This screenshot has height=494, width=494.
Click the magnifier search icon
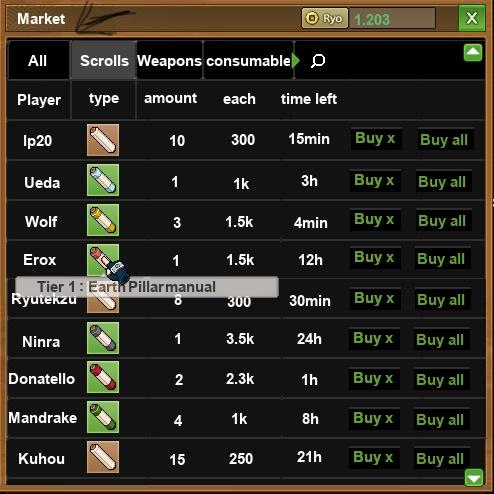[x=318, y=61]
